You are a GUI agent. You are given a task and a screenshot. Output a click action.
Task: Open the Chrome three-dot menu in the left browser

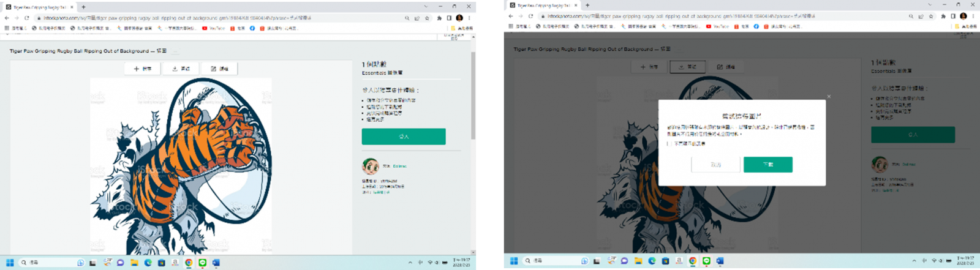[469, 18]
